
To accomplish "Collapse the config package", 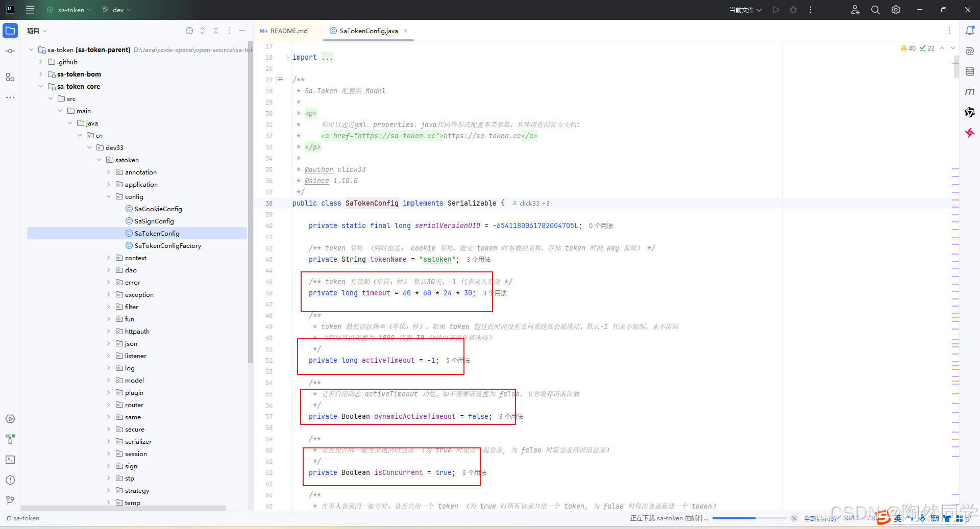I will point(109,196).
